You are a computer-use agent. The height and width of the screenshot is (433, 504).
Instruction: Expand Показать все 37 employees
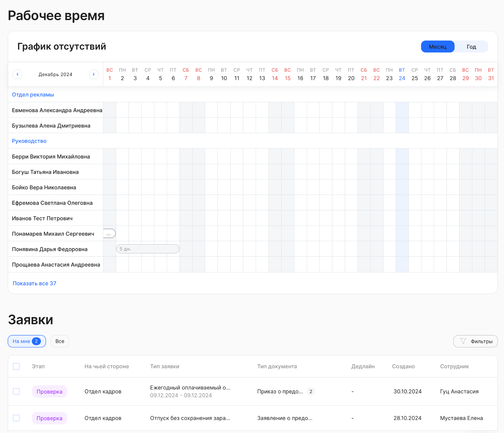tap(34, 283)
